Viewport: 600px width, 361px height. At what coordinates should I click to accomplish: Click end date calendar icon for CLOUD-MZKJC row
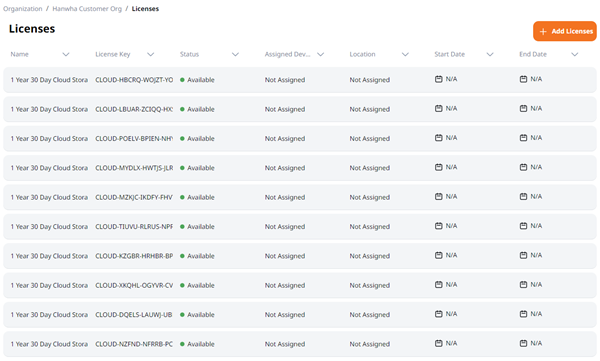pyautogui.click(x=523, y=196)
